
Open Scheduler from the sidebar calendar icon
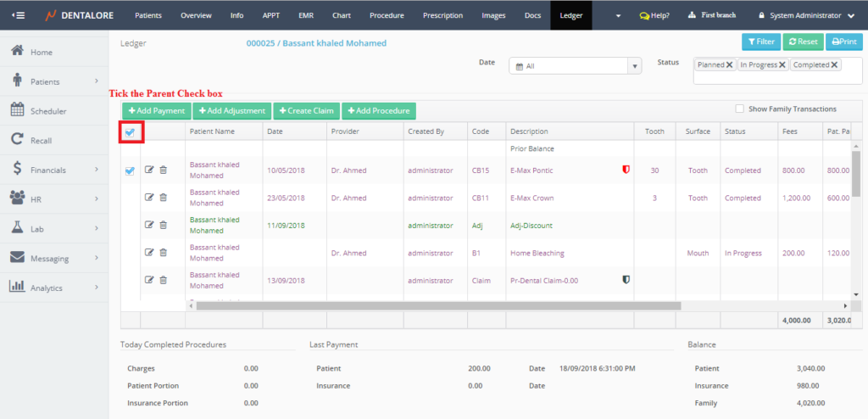click(x=16, y=110)
